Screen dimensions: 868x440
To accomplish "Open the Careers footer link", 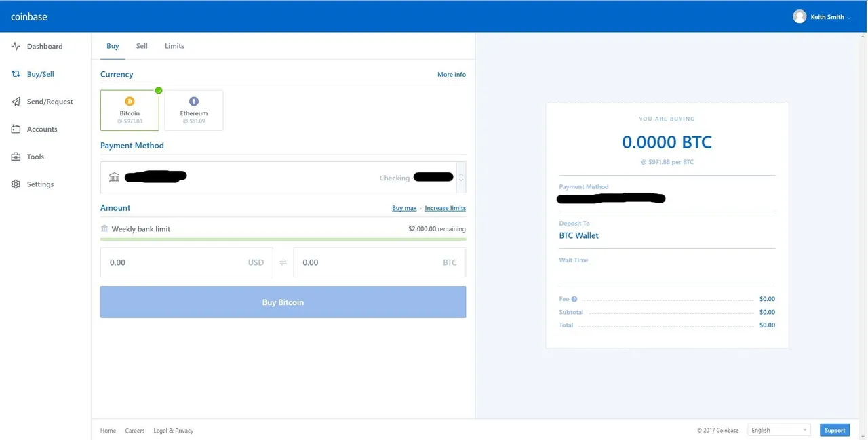I will coord(135,431).
